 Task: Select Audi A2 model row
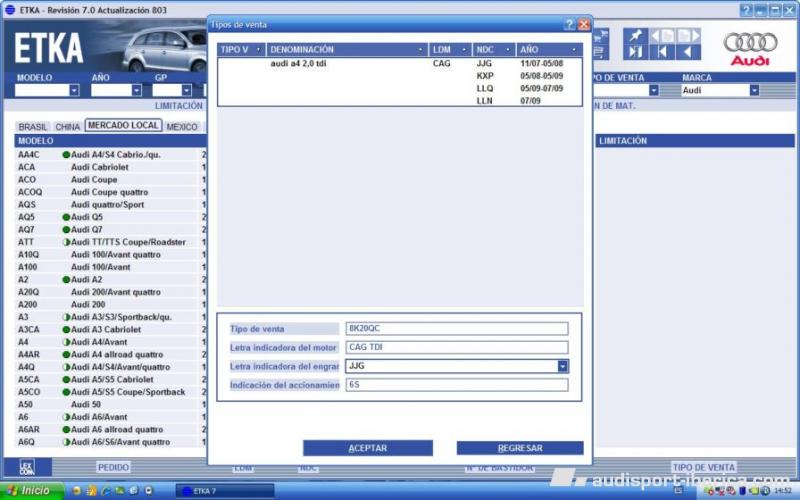110,280
